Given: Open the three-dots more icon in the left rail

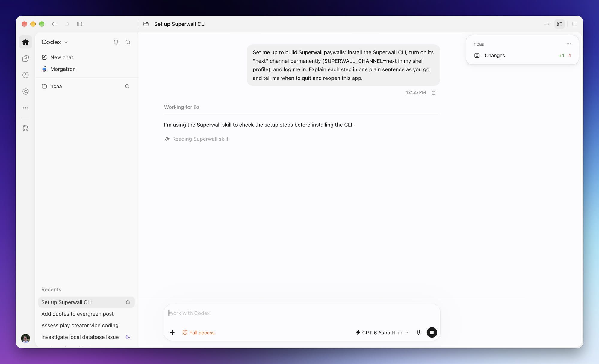Looking at the screenshot, I should coord(25,108).
